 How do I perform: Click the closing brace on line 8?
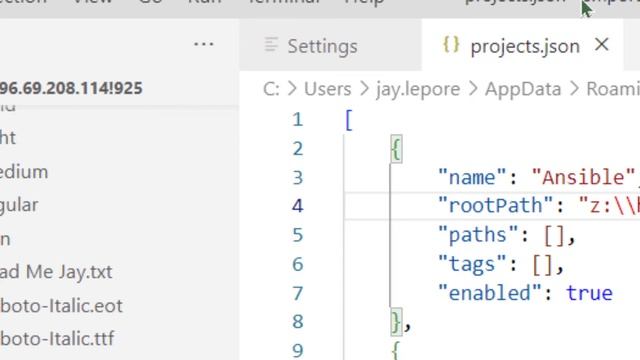[x=396, y=322]
